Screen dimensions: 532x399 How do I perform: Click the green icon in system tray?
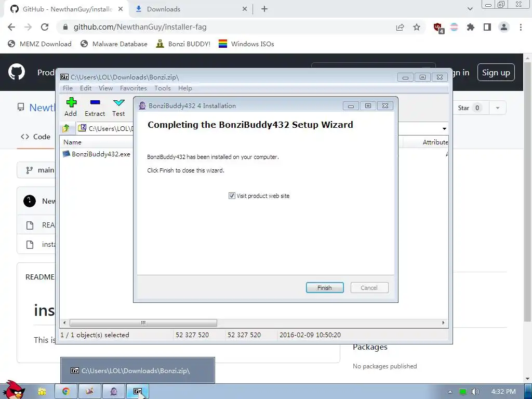(462, 392)
